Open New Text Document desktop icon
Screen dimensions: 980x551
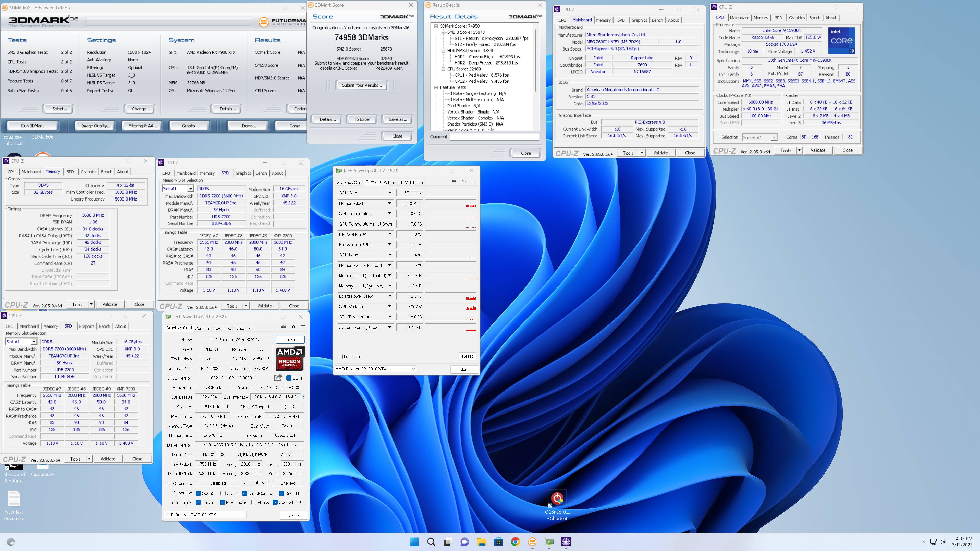14,506
